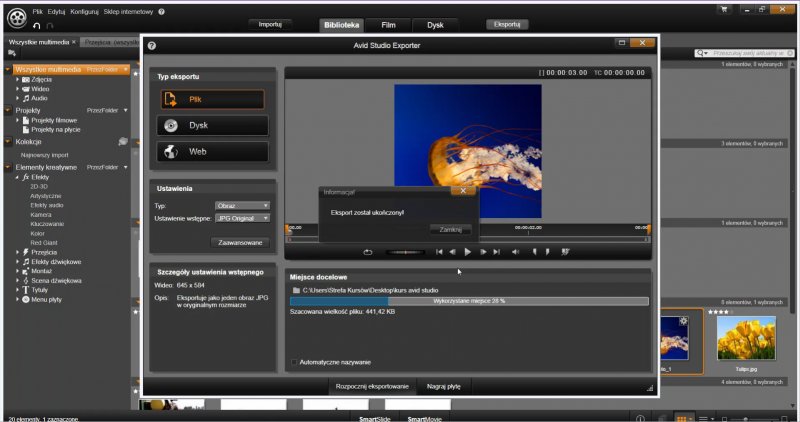
Task: Click the undo arrow icon
Action: pos(37,25)
